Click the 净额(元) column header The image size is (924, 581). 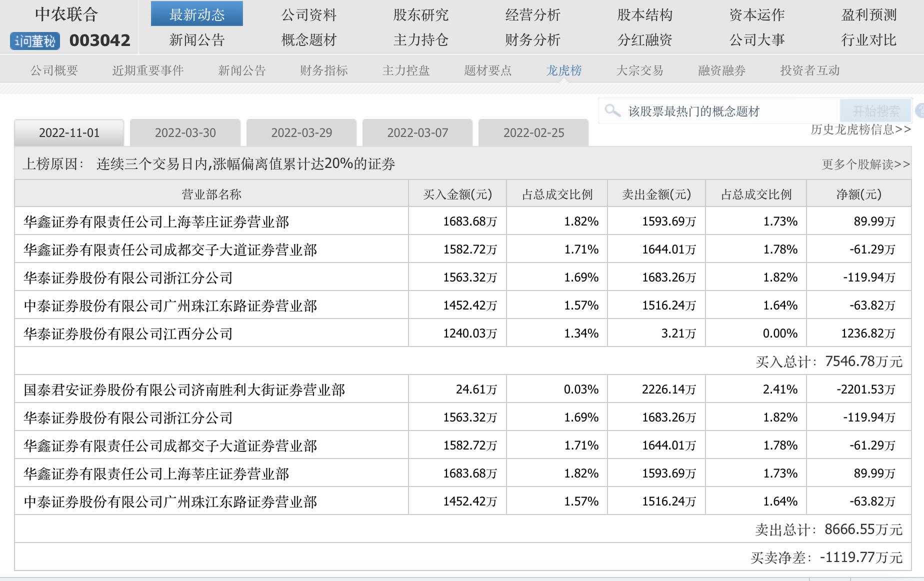pyautogui.click(x=858, y=194)
